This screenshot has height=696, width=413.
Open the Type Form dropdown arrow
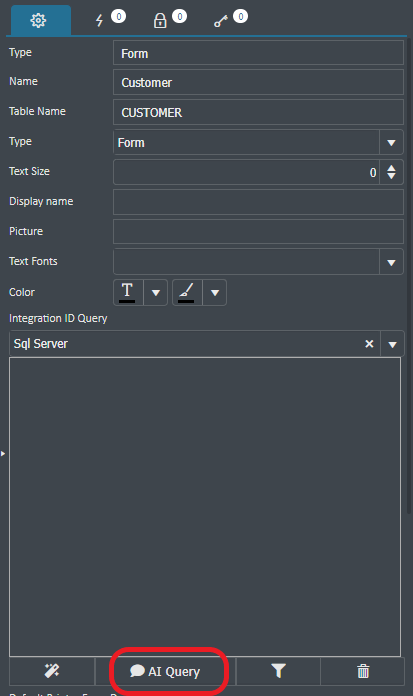click(x=391, y=143)
